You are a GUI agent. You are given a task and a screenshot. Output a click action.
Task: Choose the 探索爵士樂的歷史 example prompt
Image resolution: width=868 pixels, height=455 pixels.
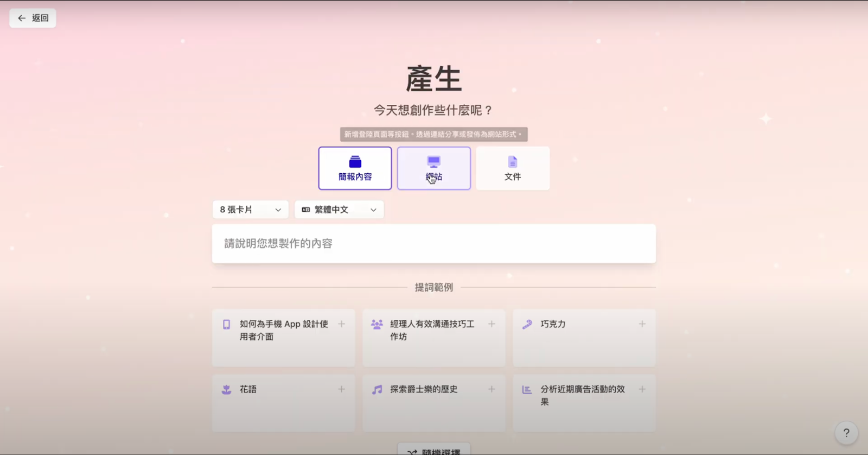click(x=433, y=403)
